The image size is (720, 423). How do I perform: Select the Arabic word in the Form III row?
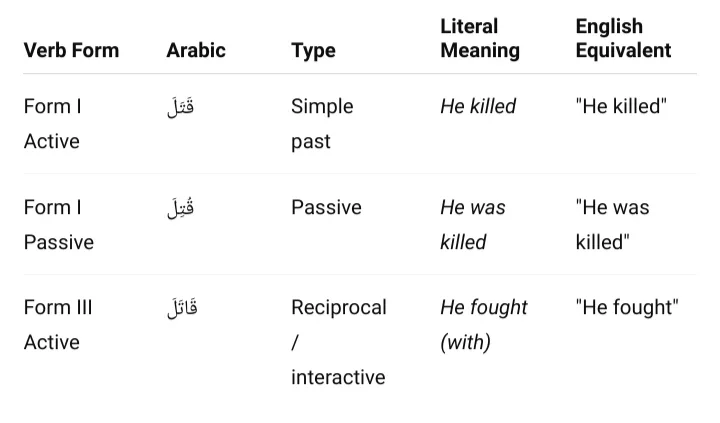click(x=182, y=308)
